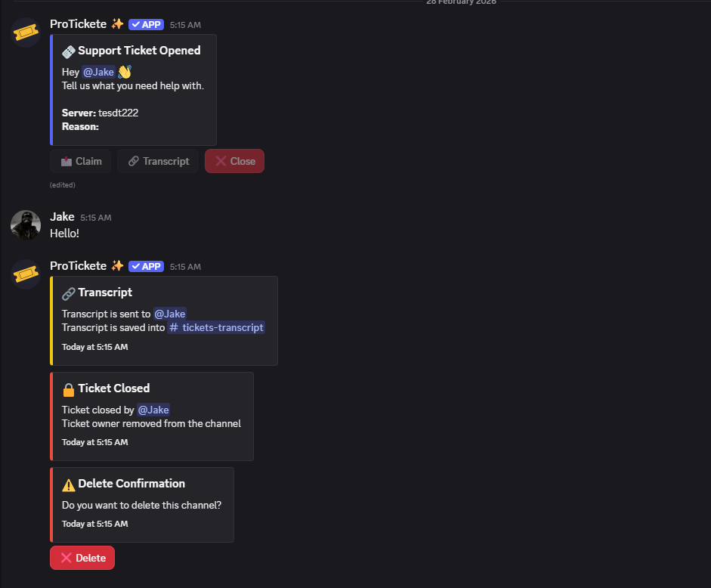Image resolution: width=711 pixels, height=588 pixels.
Task: Click ProTickete ticket avatar beside Transcript message
Action: [26, 274]
